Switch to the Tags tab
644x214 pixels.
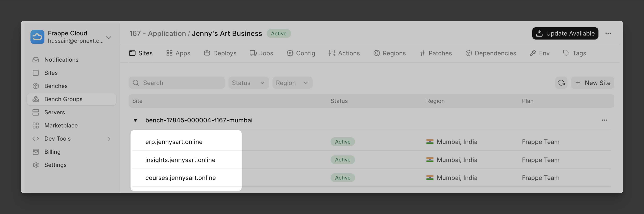click(574, 53)
